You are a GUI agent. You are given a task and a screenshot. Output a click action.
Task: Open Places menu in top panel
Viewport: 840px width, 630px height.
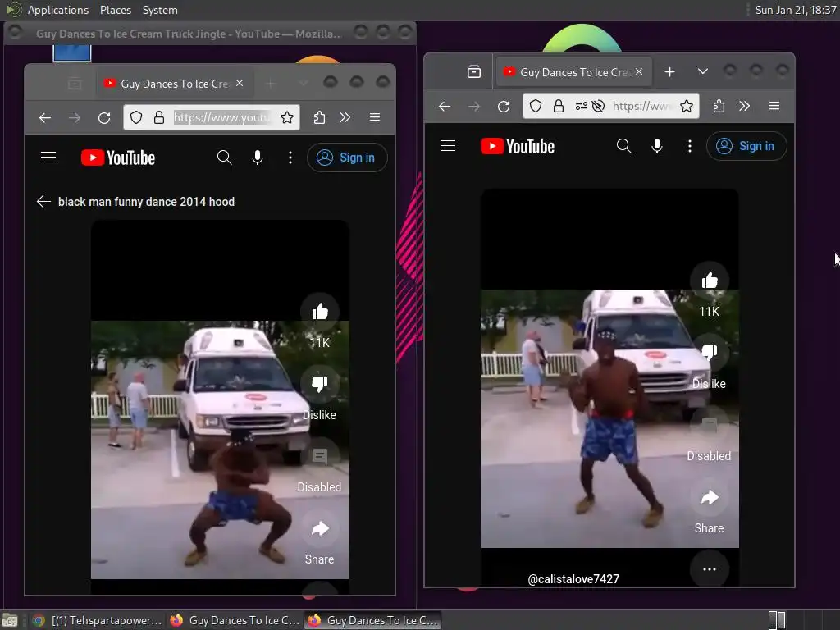click(x=115, y=10)
